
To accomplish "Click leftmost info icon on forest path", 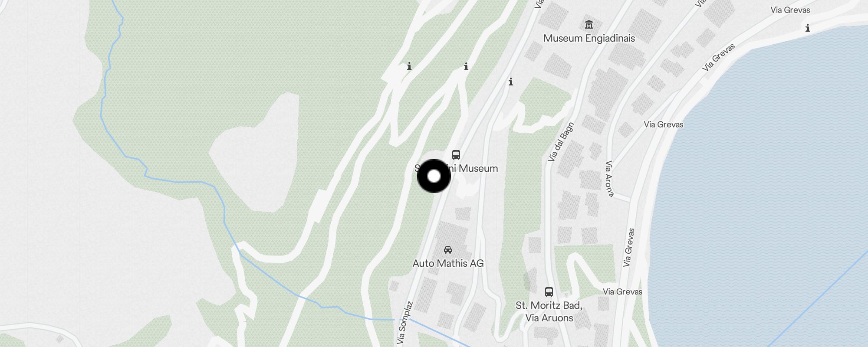I will point(409,66).
